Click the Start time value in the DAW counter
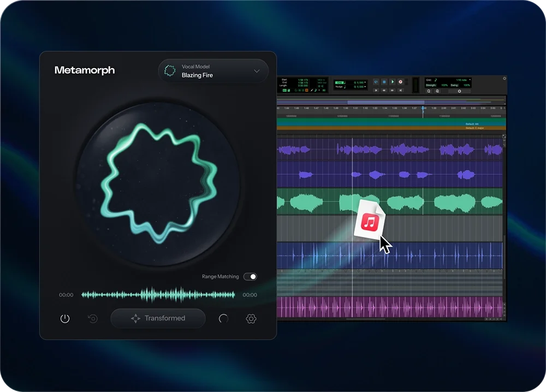The width and height of the screenshot is (546, 392). [303, 80]
